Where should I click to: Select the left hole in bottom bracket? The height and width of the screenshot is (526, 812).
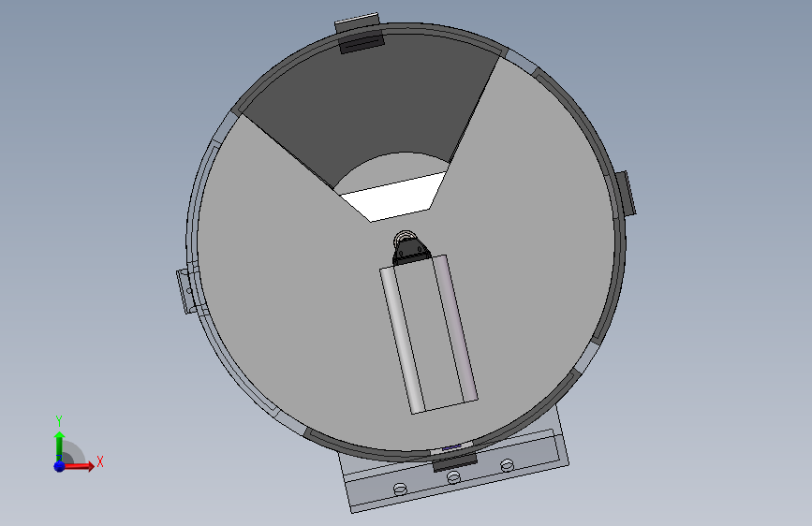(400, 489)
